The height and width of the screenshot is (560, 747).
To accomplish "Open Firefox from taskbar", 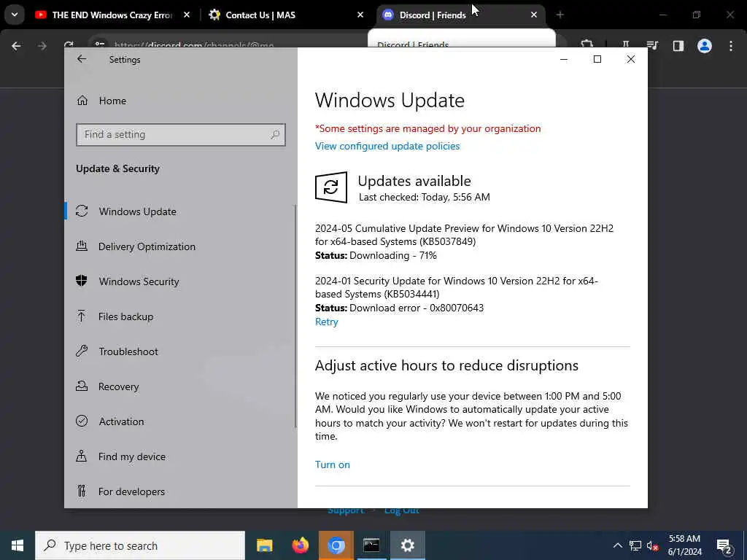I will tap(300, 545).
